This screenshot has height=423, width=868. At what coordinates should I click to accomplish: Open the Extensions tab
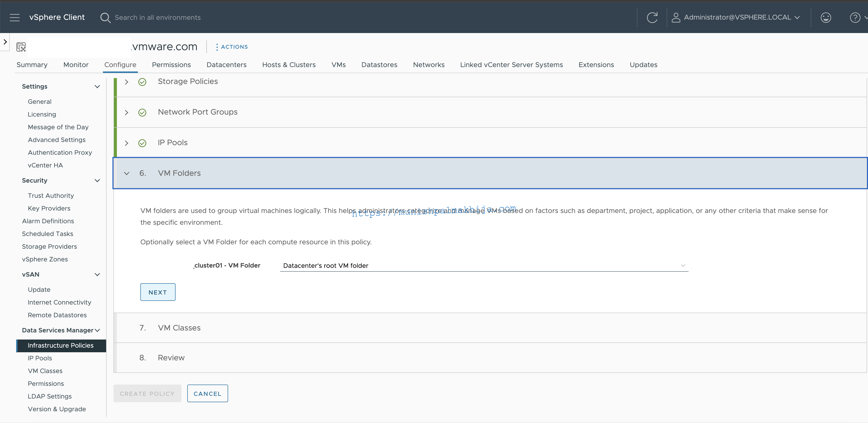(596, 65)
